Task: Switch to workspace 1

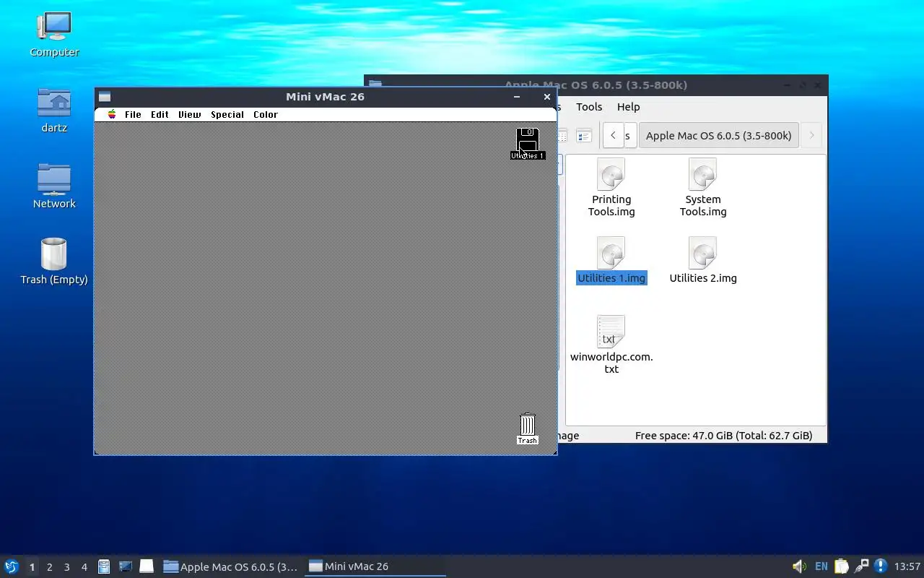Action: coord(32,566)
